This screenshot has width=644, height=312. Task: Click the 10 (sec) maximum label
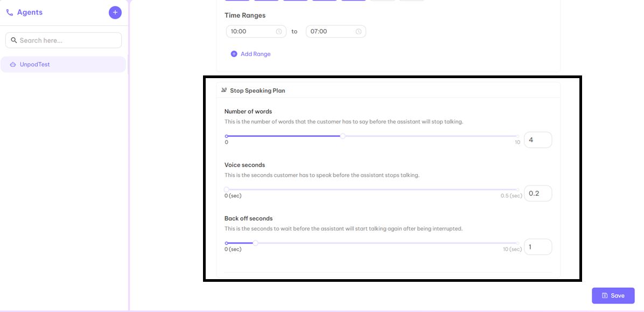[x=513, y=249]
